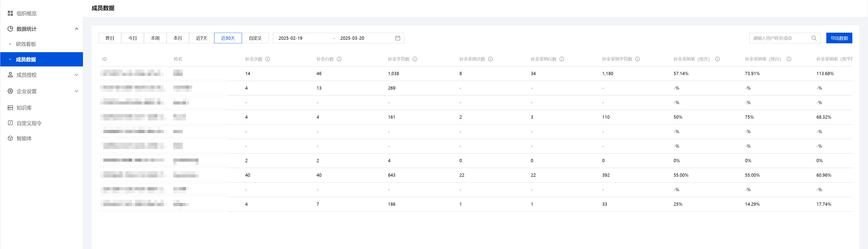Click info icon beside 补全字符数
Image resolution: width=868 pixels, height=249 pixels.
pos(415,59)
